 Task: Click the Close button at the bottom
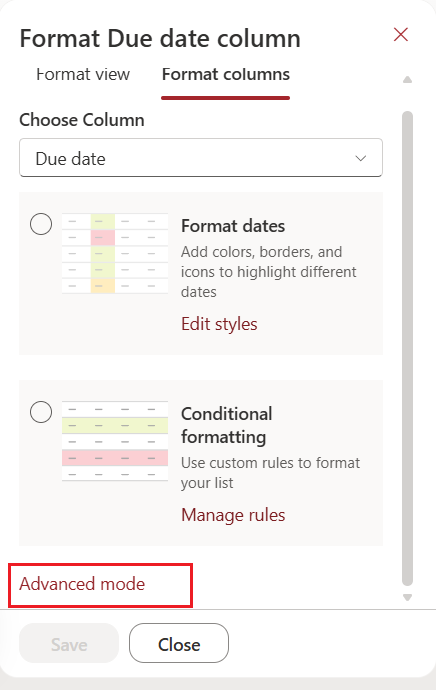179,643
